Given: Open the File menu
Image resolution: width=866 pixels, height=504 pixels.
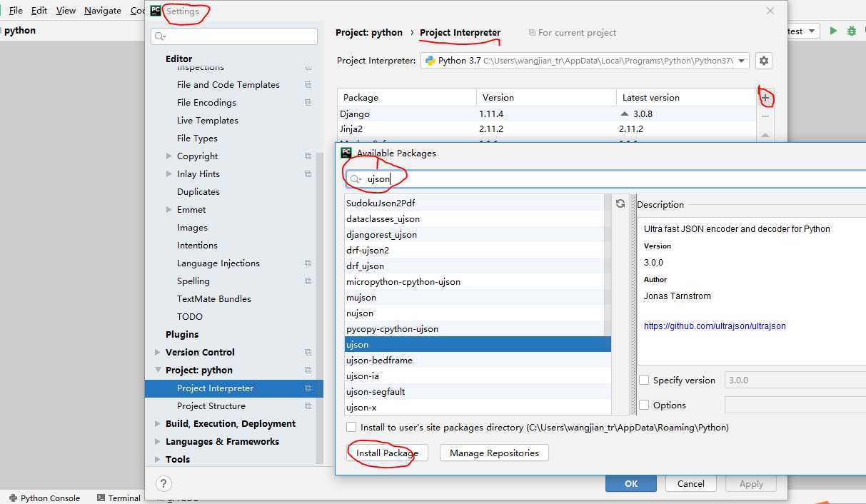Looking at the screenshot, I should 16,11.
